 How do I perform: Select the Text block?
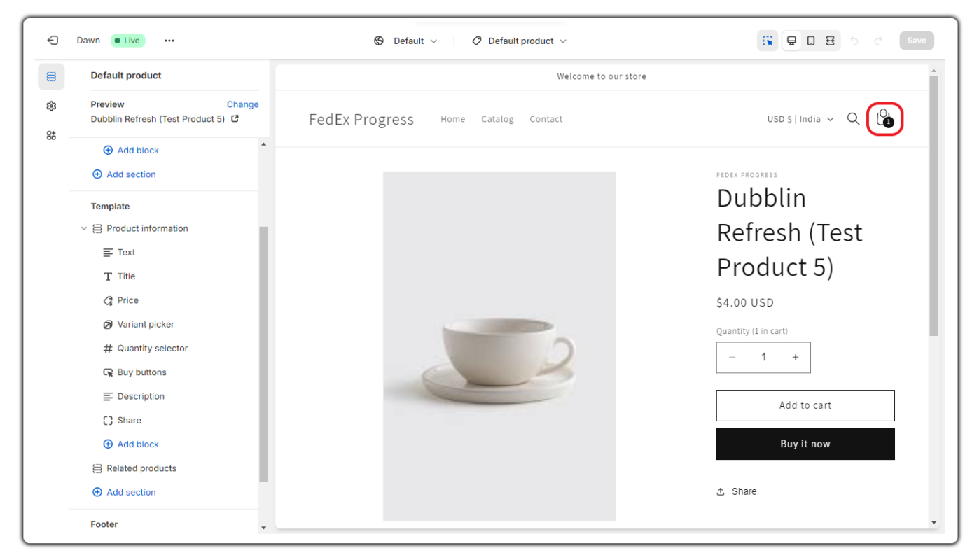[126, 253]
